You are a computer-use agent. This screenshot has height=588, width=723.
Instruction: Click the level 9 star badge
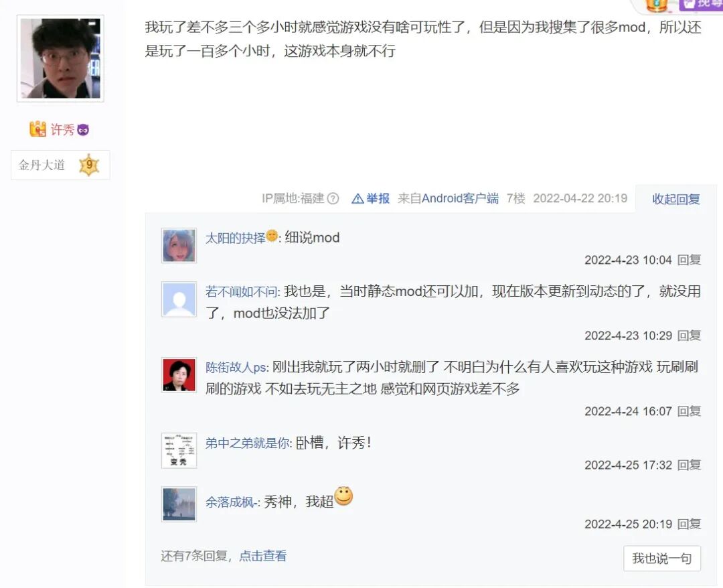point(89,165)
